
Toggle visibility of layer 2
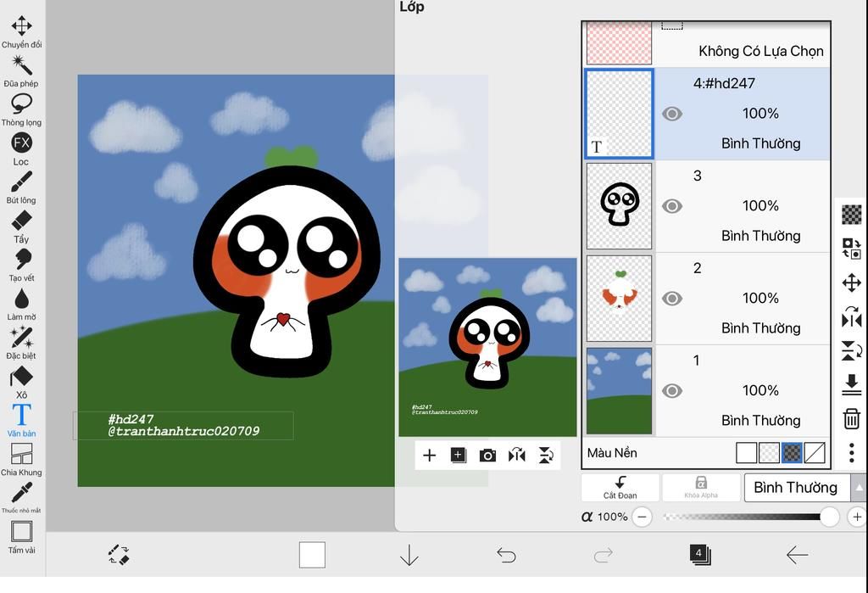point(672,299)
